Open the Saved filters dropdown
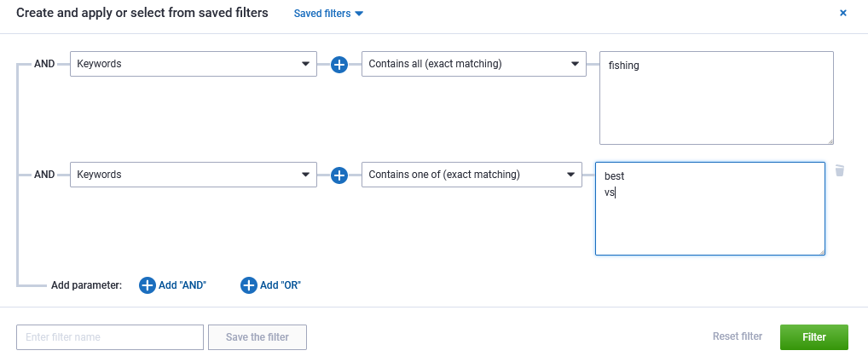 pyautogui.click(x=328, y=14)
